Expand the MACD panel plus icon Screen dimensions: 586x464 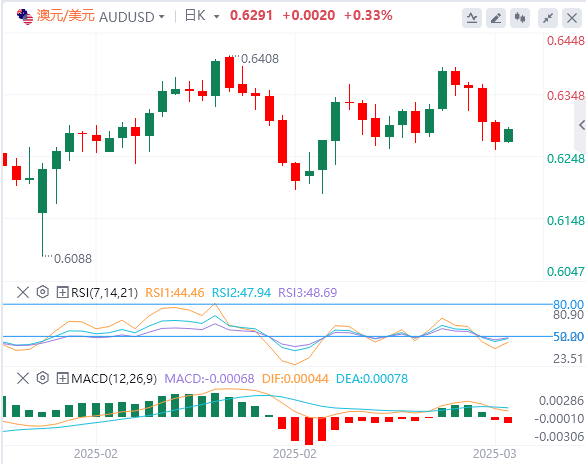tap(62, 378)
